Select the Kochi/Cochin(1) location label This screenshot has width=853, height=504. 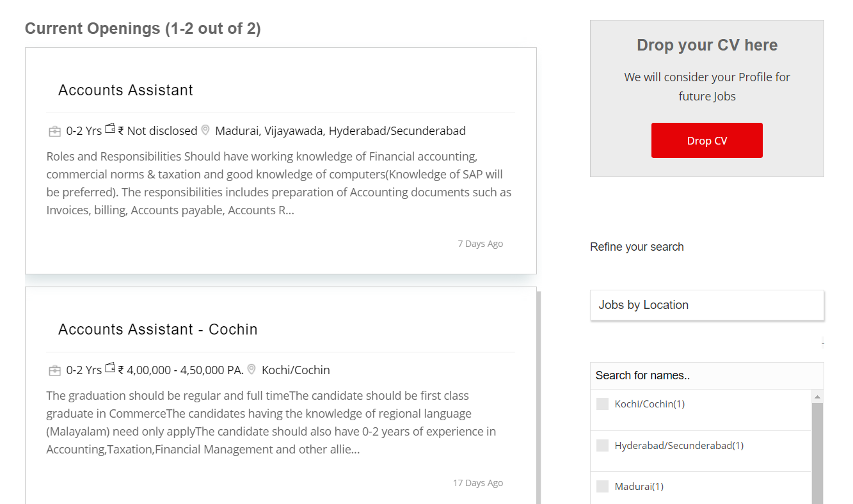tap(650, 404)
